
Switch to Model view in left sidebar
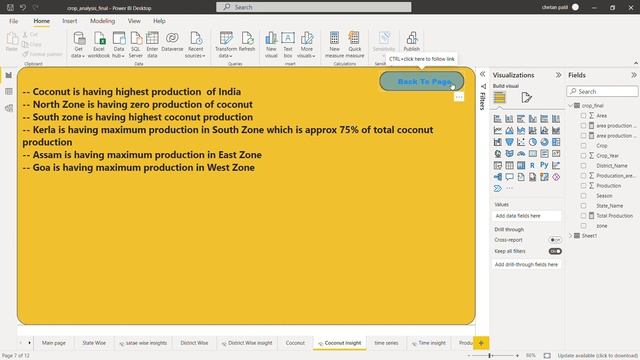(x=9, y=108)
